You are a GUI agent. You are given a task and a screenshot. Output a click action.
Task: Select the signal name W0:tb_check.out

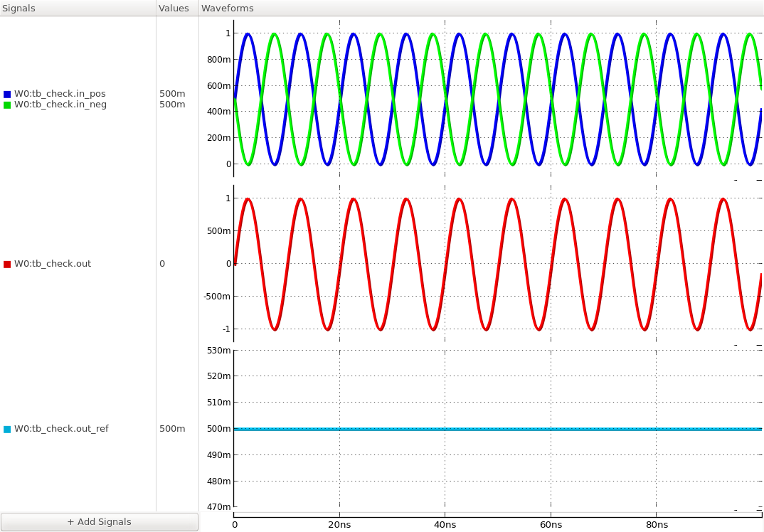click(x=52, y=263)
